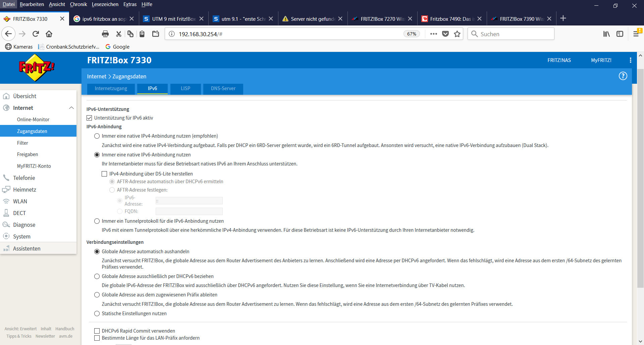Open the Datei menu
The width and height of the screenshot is (644, 345).
(9, 4)
